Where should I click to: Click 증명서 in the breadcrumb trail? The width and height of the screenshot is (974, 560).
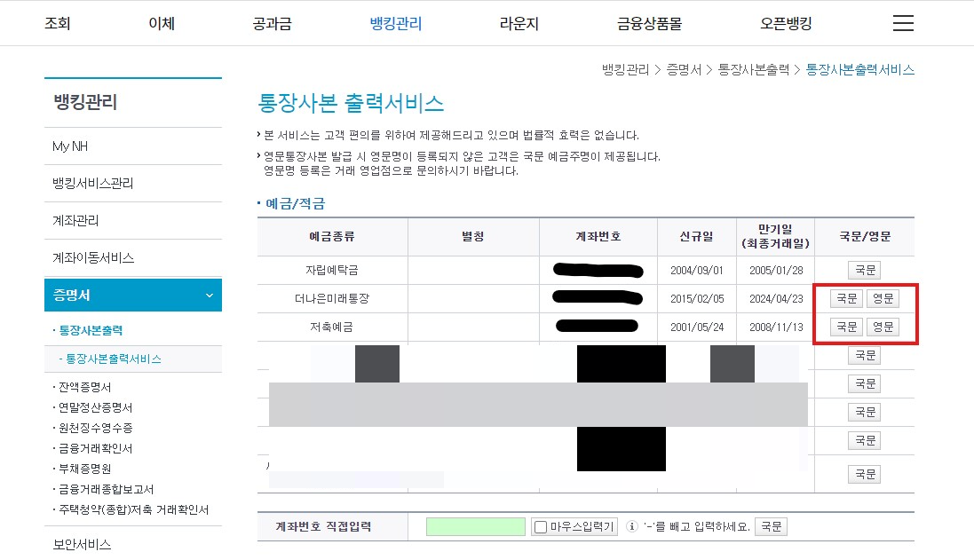click(685, 69)
